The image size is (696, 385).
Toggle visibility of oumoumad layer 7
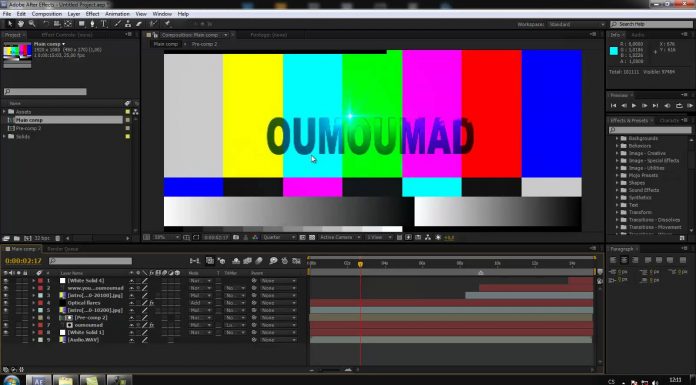5,325
